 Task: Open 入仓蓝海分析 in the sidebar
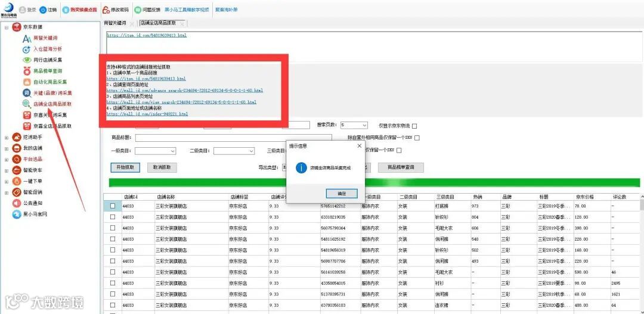48,49
